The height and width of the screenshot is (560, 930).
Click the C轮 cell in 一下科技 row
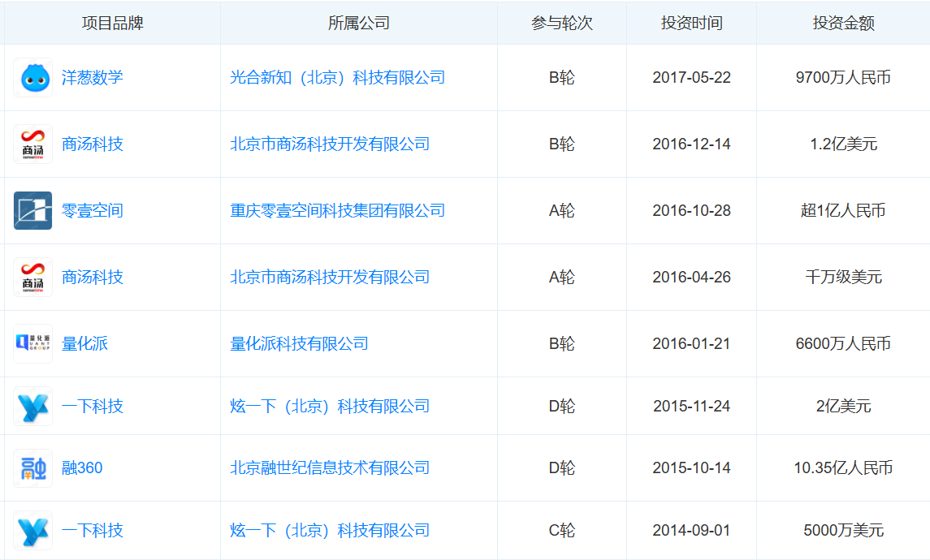click(562, 530)
